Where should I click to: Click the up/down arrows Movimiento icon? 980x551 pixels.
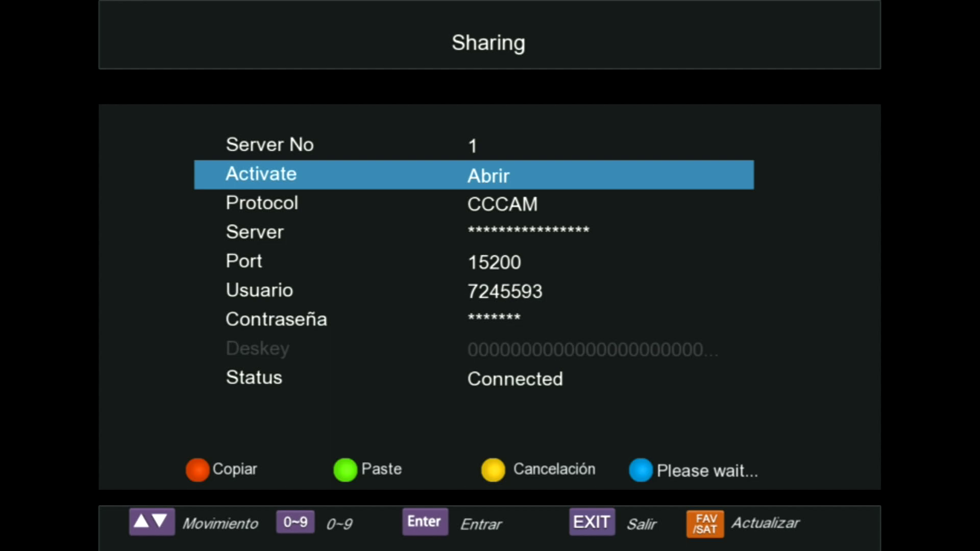pyautogui.click(x=152, y=521)
